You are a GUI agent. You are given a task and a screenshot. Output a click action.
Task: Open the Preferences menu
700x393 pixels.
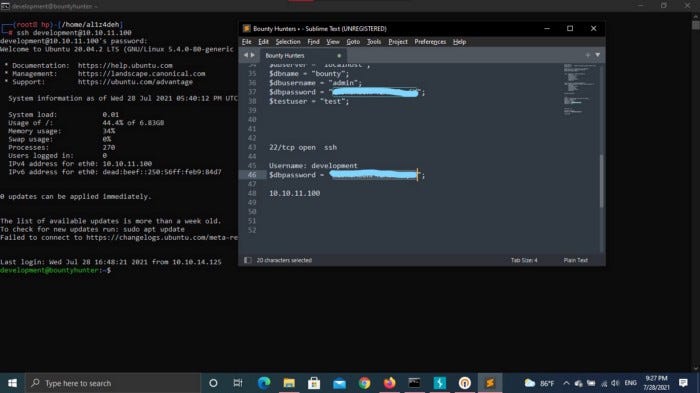coord(430,42)
